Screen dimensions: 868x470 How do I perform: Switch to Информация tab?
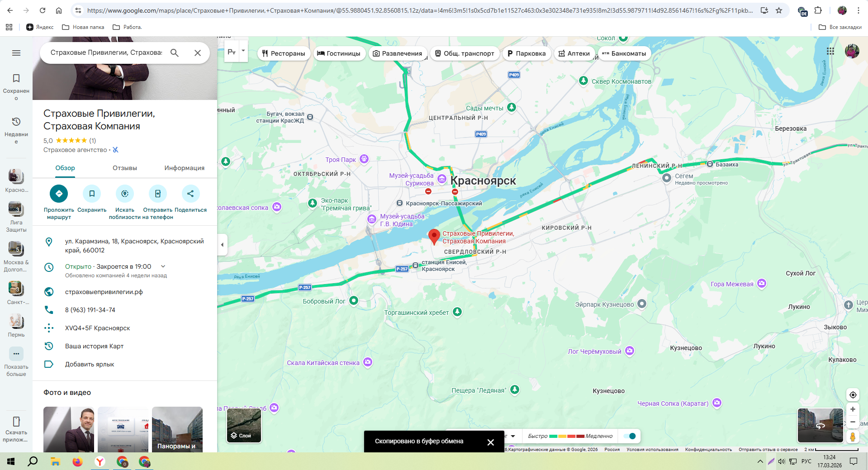click(x=185, y=168)
